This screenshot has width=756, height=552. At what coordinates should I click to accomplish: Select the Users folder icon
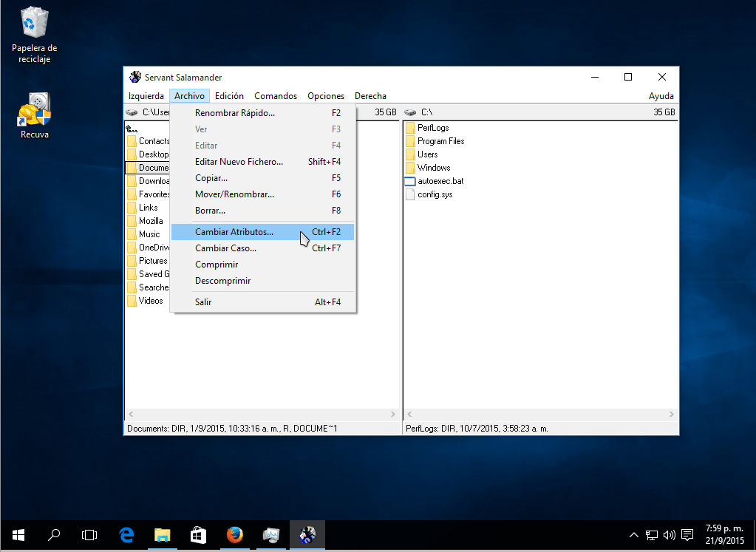(410, 154)
